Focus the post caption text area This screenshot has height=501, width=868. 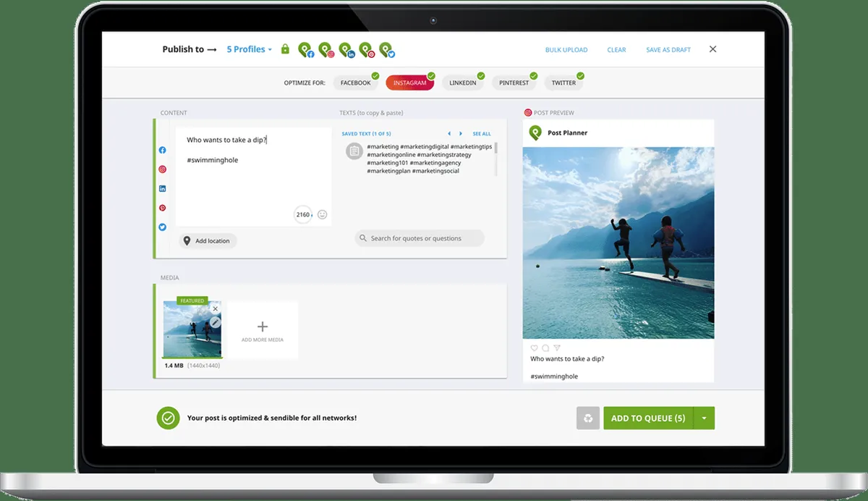click(253, 177)
